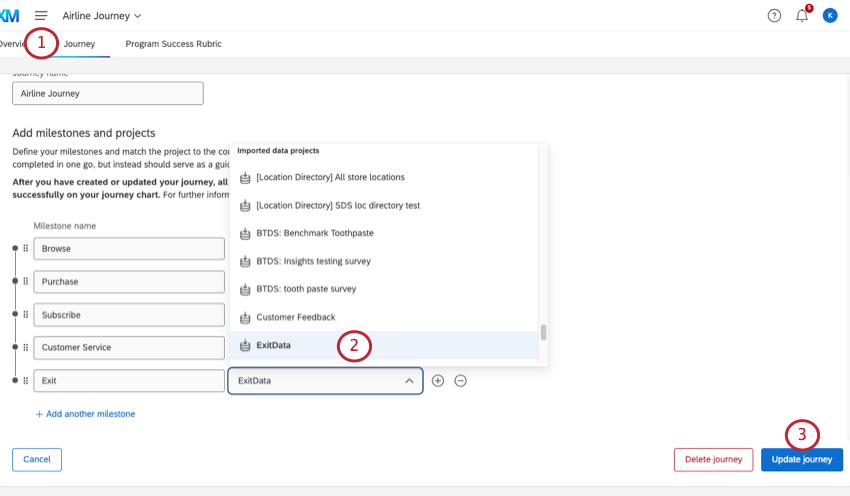
Task: Click the Update journey button
Action: coord(802,459)
